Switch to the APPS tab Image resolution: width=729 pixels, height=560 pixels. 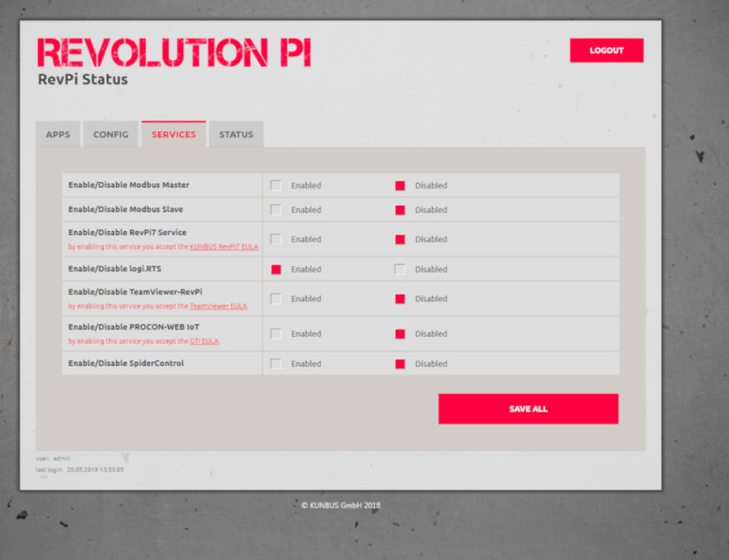point(57,134)
